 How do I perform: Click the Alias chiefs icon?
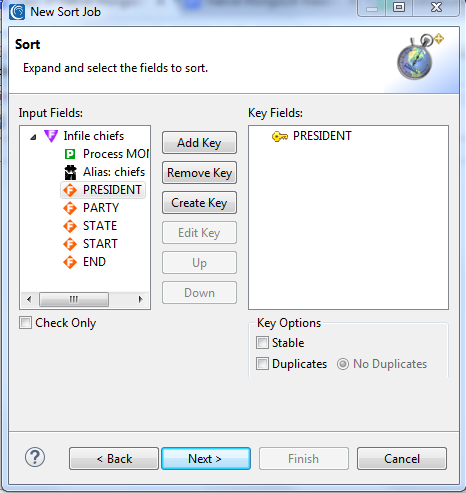[70, 172]
